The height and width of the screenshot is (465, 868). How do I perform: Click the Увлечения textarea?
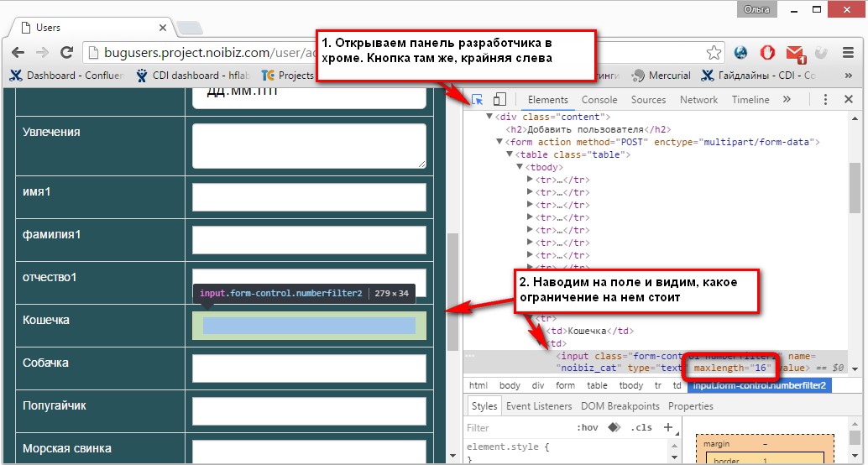[310, 145]
